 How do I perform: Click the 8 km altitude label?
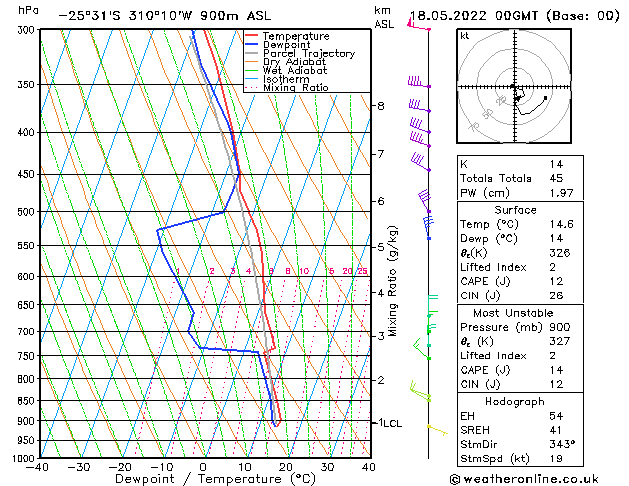pyautogui.click(x=381, y=106)
